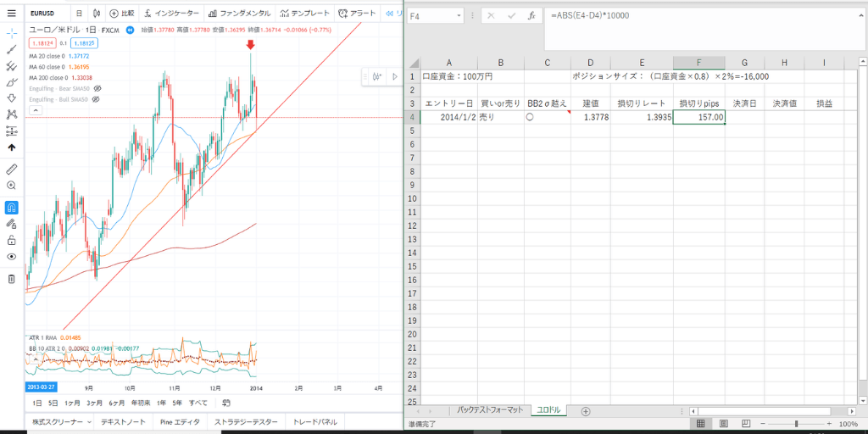The width and height of the screenshot is (868, 434).
Task: Click the Excel zoom slider handle
Action: click(796, 424)
